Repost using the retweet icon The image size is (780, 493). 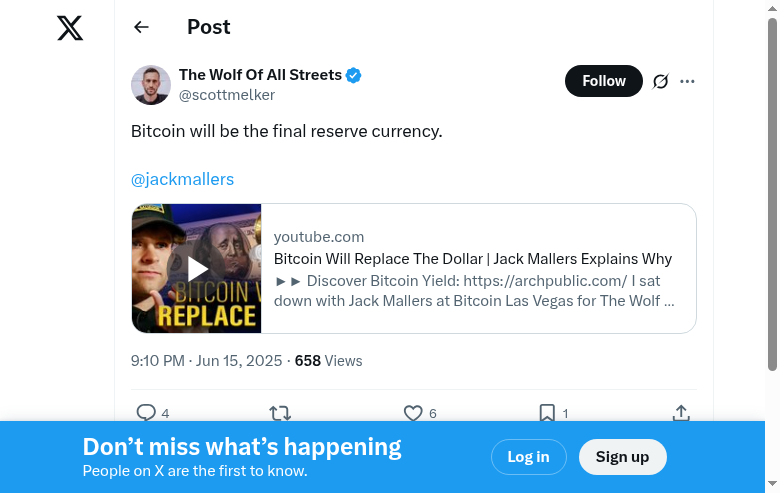coord(280,412)
